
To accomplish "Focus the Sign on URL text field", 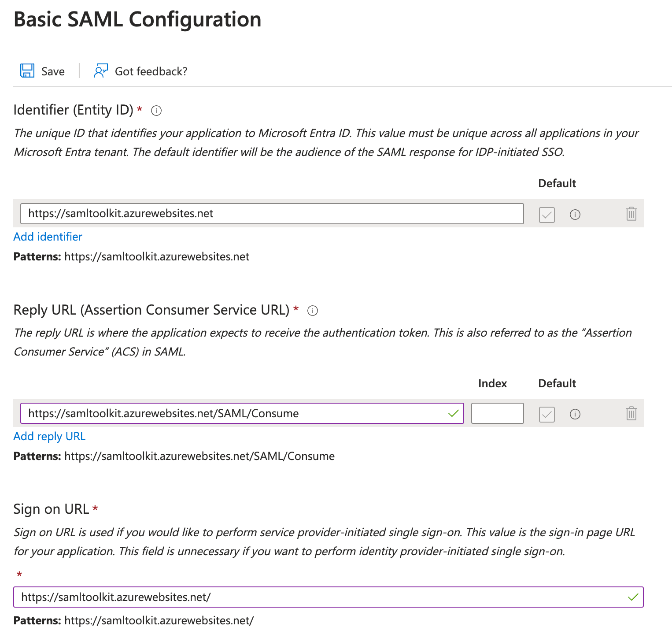I will coord(321,597).
